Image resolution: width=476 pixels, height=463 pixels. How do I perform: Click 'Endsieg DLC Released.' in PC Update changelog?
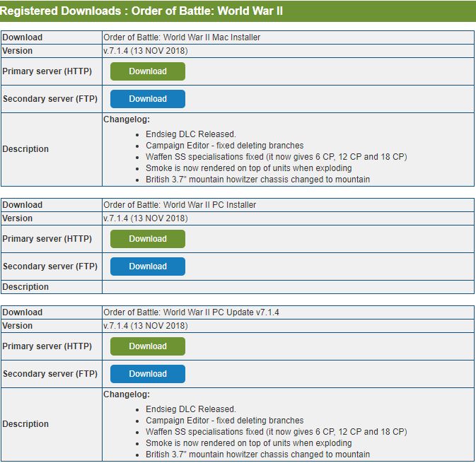coord(191,409)
